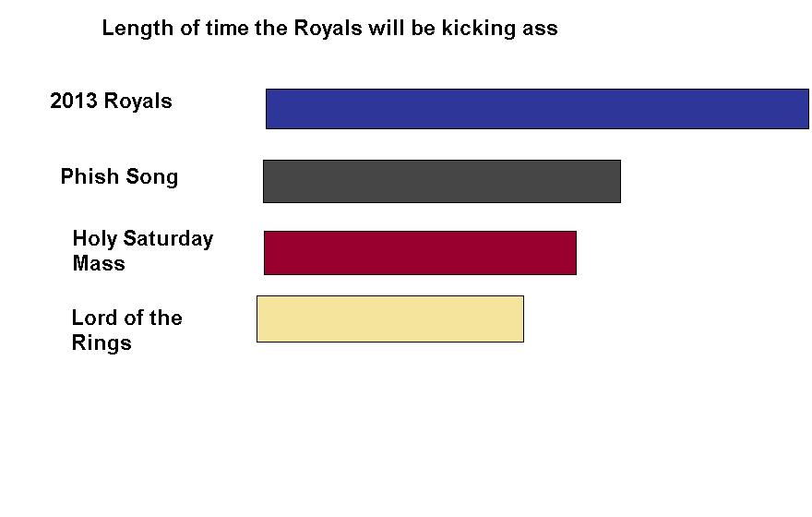The width and height of the screenshot is (812, 517).
Task: Click the word 'Song' beside the gray bar
Action: pos(151,177)
